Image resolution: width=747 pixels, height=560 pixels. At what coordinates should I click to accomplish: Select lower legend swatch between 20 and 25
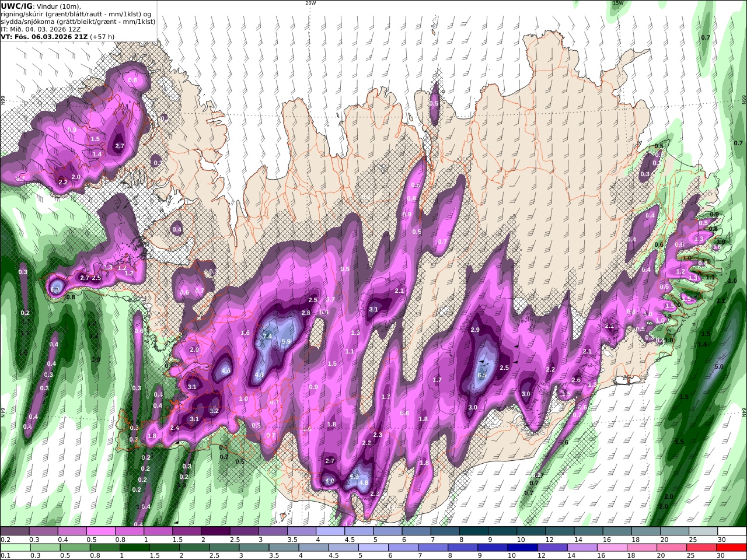click(x=672, y=548)
